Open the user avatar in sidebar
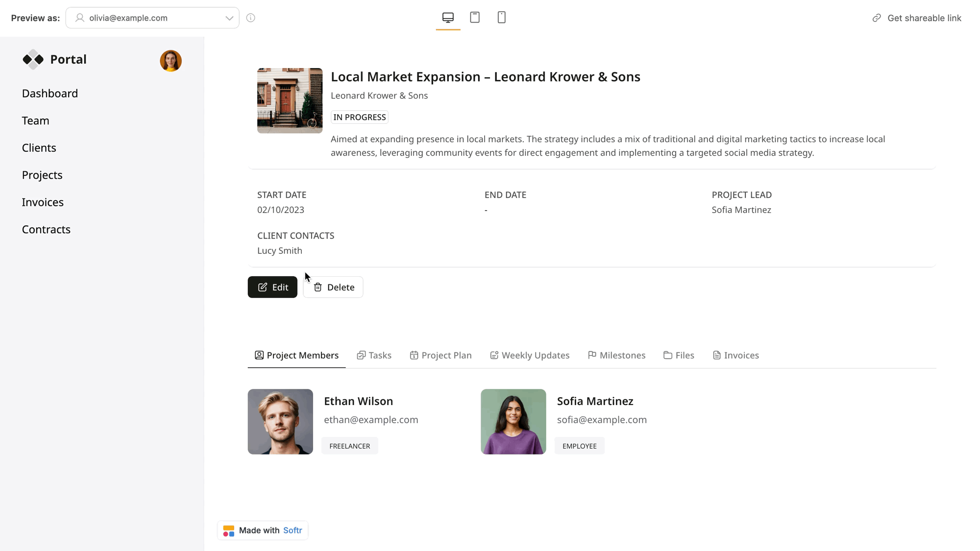 [x=171, y=61]
